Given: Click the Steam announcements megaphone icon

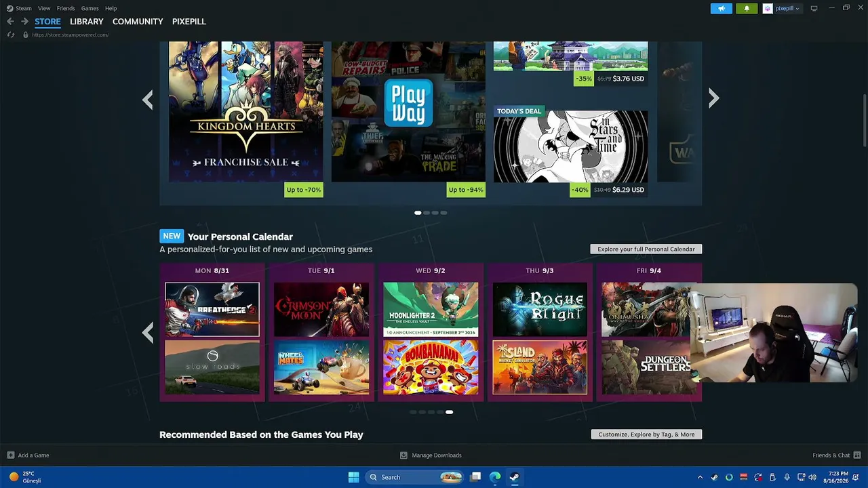Looking at the screenshot, I should pos(721,8).
